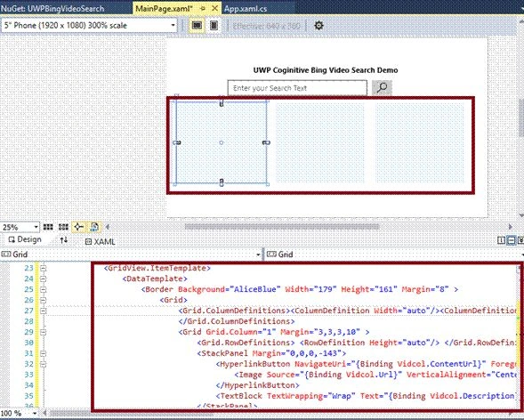
Task: Toggle snapping to gridlines
Action: coord(63,227)
